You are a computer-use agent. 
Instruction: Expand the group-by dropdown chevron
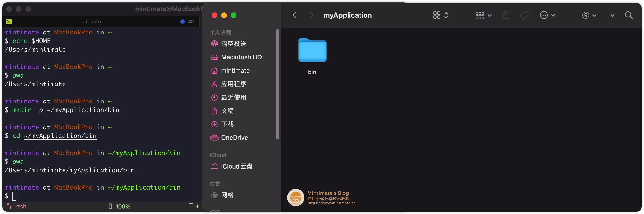pyautogui.click(x=489, y=15)
